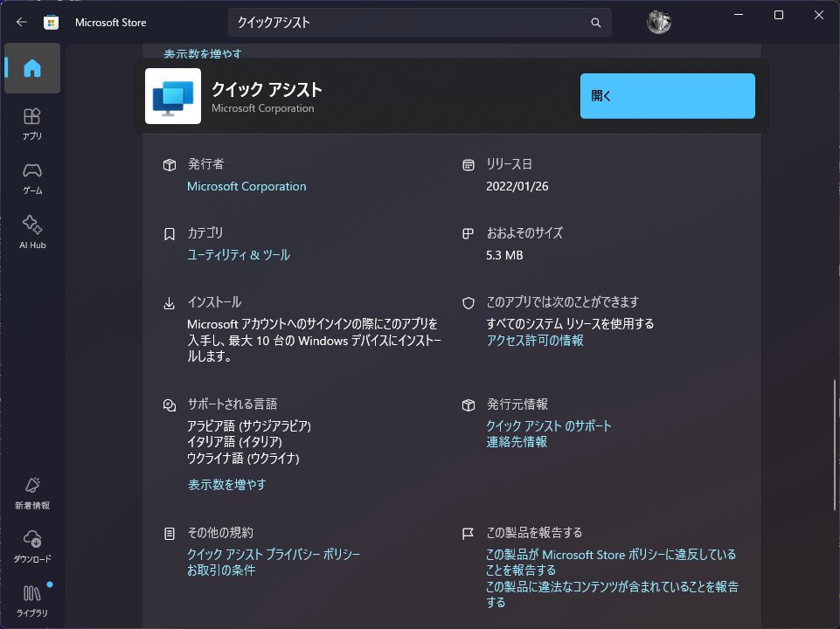The image size is (840, 629).
Task: Click ウクライナ語 (ウクライナ) language entry
Action: pyautogui.click(x=243, y=459)
